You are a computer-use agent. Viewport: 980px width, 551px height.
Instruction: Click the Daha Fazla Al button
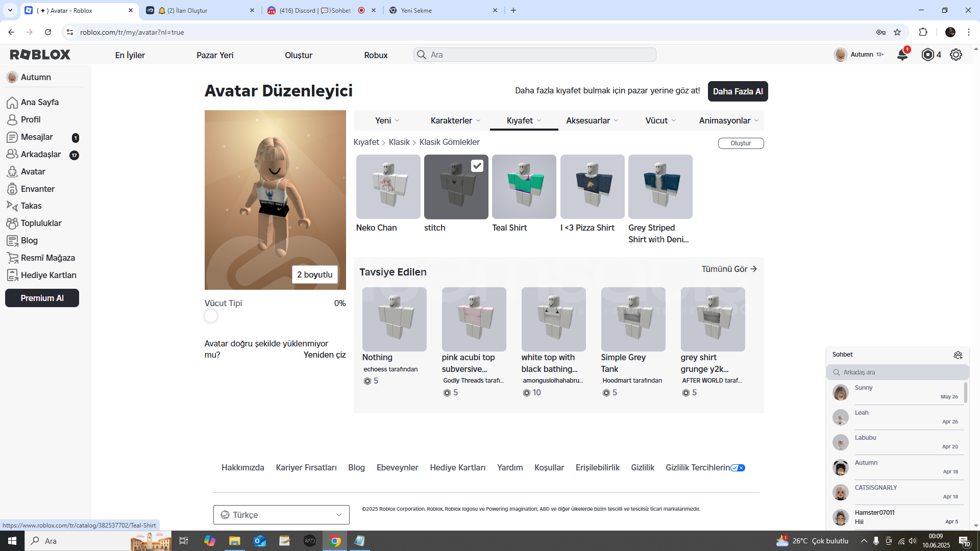[738, 91]
